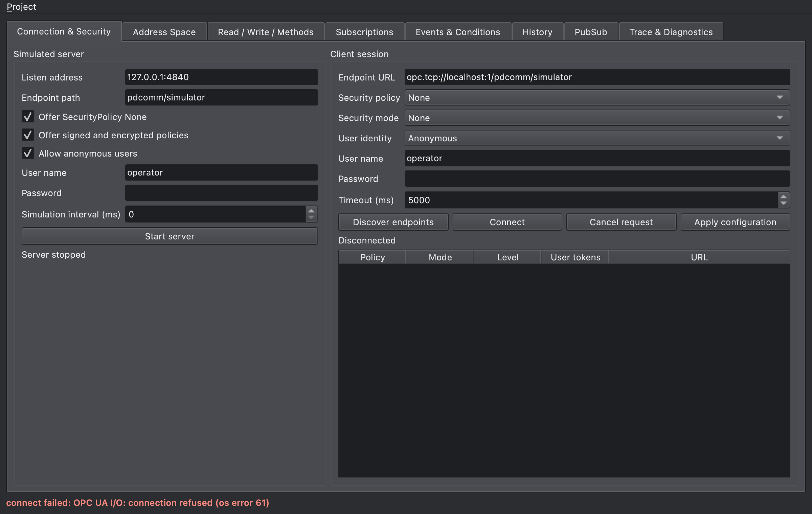Viewport: 812px width, 514px height.
Task: Focus the client session Password field
Action: pos(597,179)
